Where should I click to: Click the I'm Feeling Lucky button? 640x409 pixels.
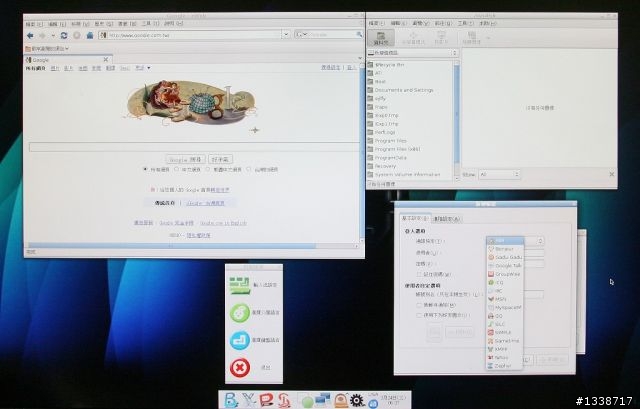[220, 159]
